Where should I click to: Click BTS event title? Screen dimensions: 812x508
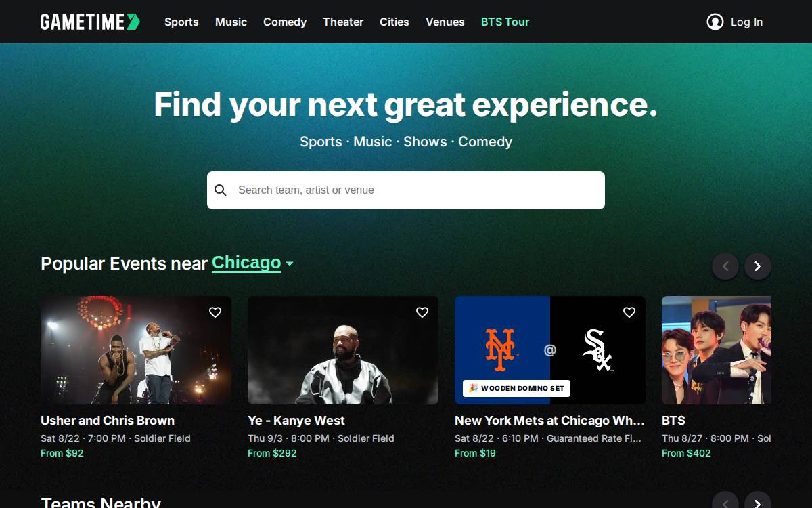click(x=673, y=421)
